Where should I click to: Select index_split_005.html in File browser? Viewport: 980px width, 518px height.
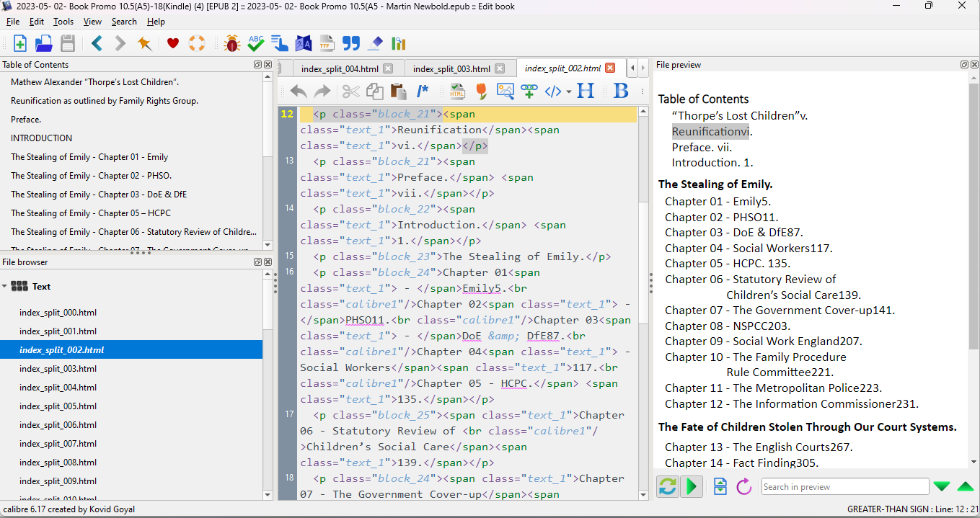(x=58, y=406)
